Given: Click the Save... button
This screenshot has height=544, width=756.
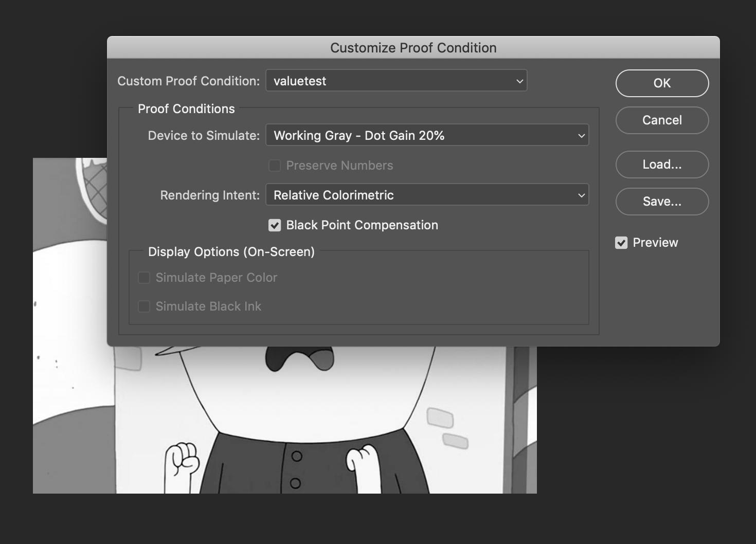Looking at the screenshot, I should tap(662, 202).
